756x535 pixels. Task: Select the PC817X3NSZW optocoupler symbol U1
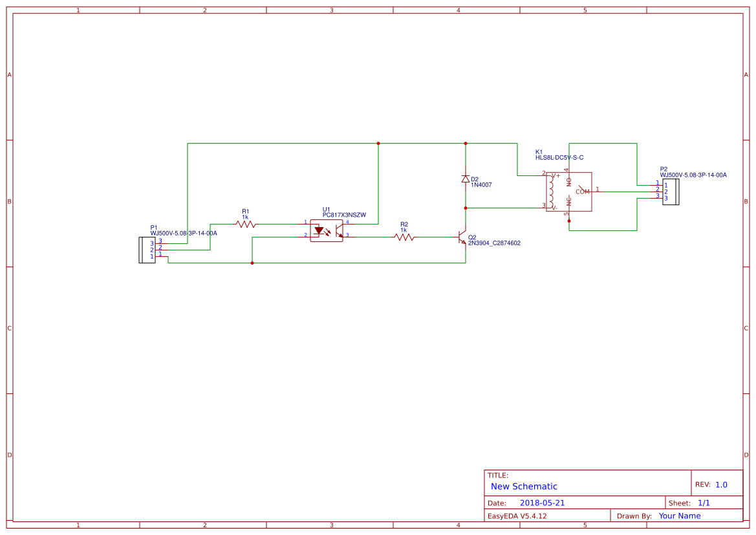pos(327,230)
